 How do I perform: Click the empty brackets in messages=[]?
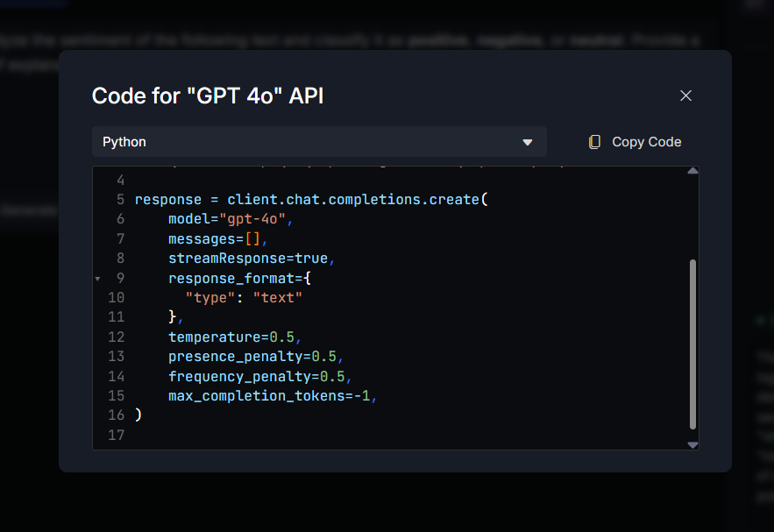point(253,238)
